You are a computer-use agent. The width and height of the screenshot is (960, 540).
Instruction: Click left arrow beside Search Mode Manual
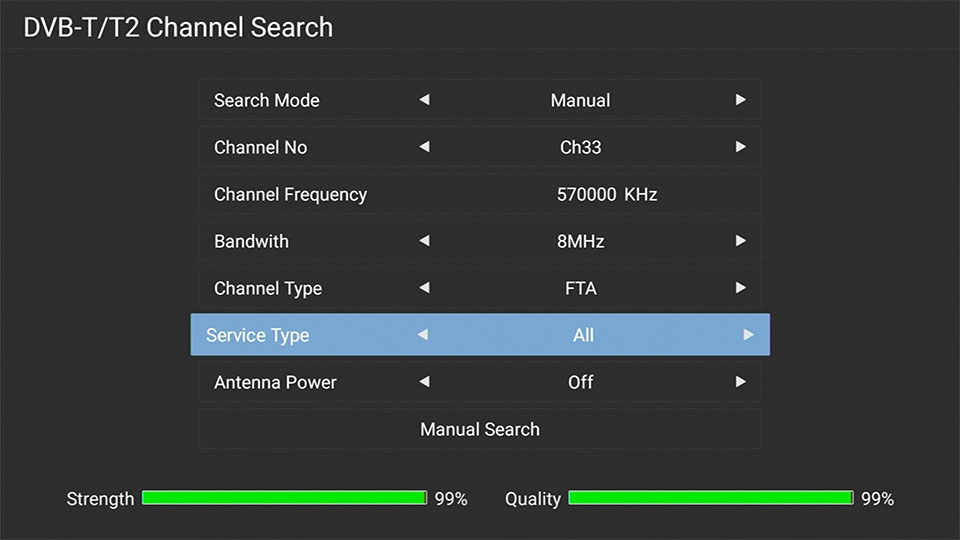pyautogui.click(x=424, y=100)
